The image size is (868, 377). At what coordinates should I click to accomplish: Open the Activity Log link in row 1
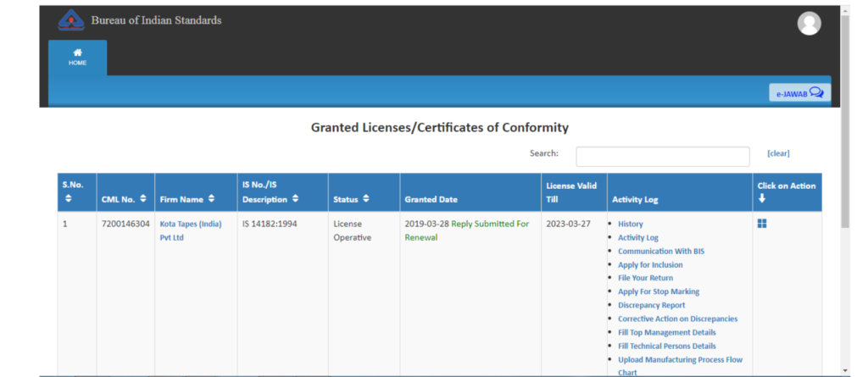pos(638,237)
